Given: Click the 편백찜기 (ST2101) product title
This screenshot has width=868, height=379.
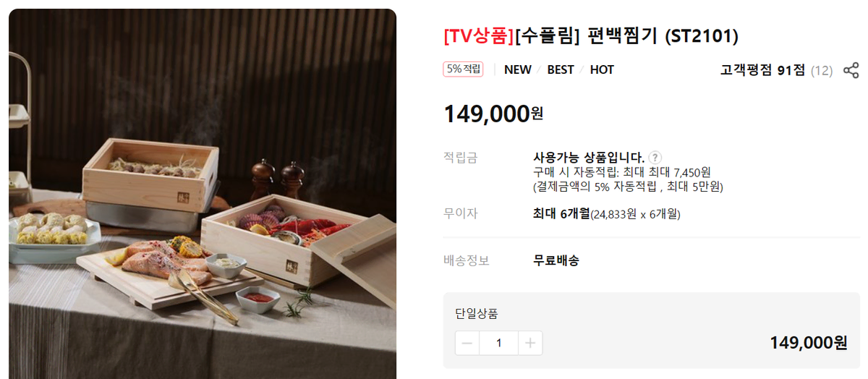Looking at the screenshot, I should [x=660, y=35].
